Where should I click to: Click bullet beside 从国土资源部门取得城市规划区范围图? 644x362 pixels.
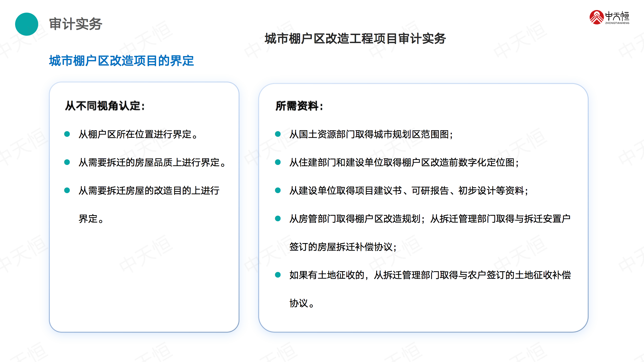coord(278,134)
